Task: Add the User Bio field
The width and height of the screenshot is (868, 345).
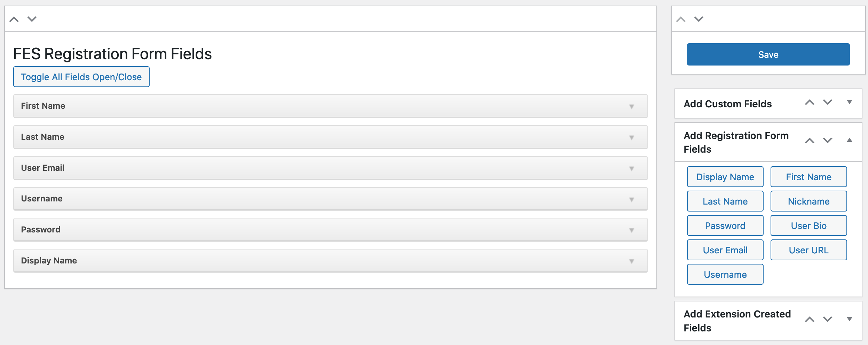Action: (808, 225)
